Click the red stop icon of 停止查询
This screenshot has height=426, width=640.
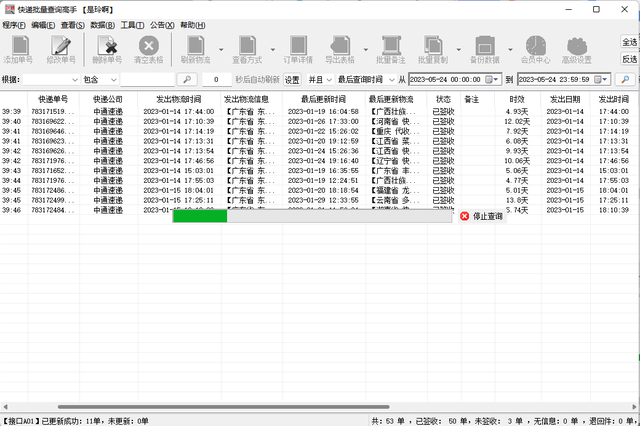(464, 216)
